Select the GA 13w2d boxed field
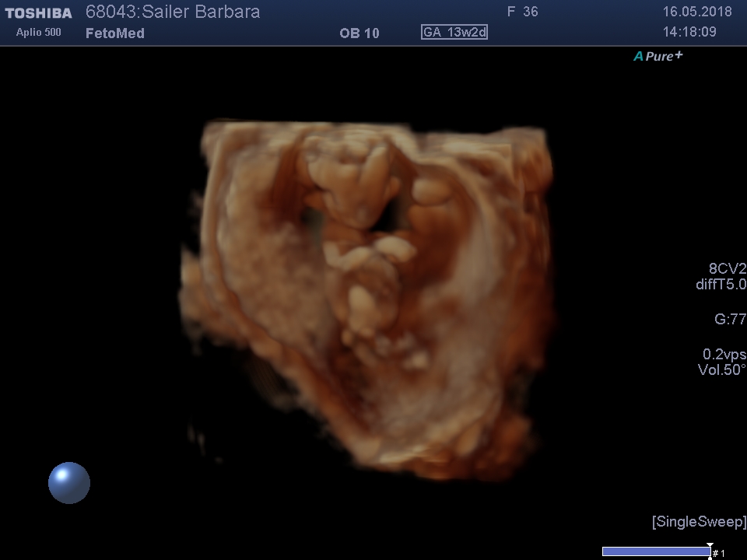The image size is (747, 560). (454, 32)
